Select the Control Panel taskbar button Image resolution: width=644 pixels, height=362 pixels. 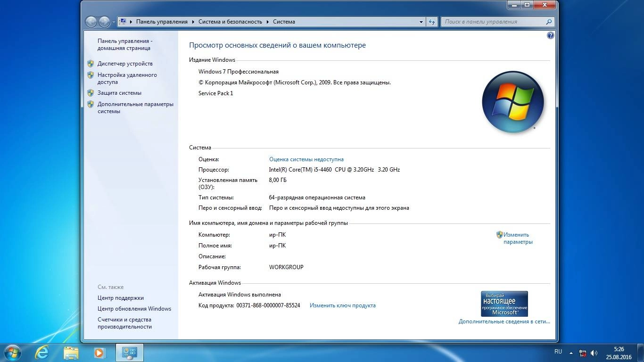click(130, 353)
